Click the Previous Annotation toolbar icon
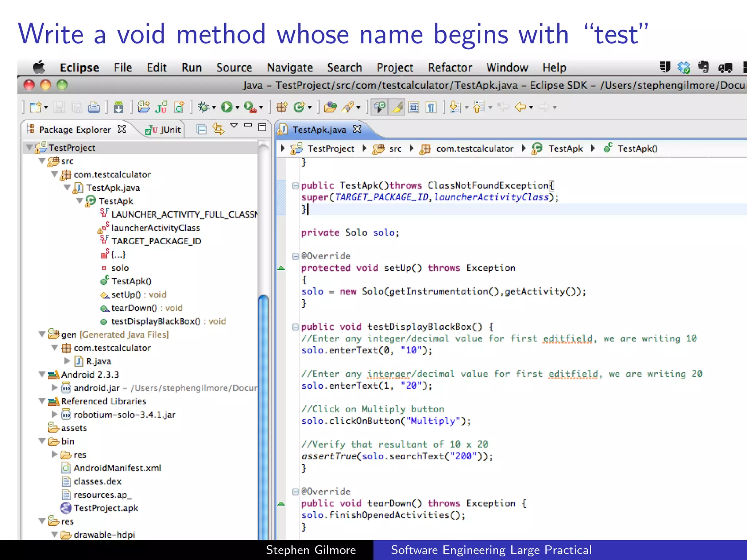747x560 pixels. [x=478, y=107]
